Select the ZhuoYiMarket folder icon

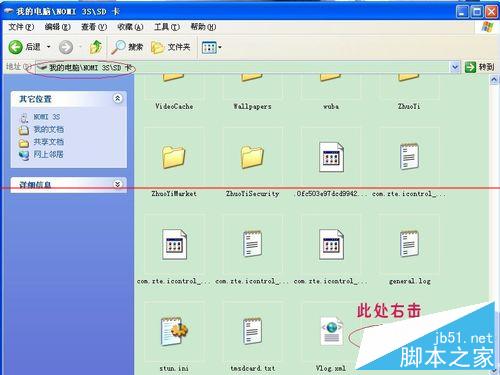click(x=174, y=157)
